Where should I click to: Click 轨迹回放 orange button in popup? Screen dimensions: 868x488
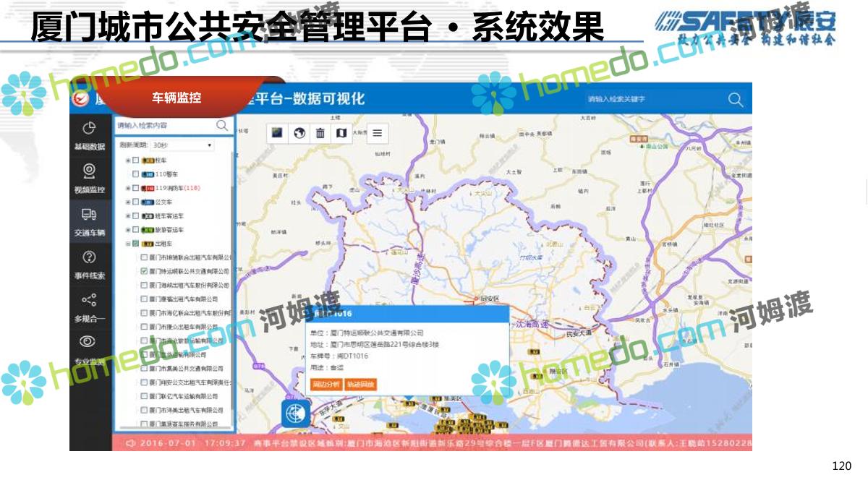pyautogui.click(x=360, y=385)
